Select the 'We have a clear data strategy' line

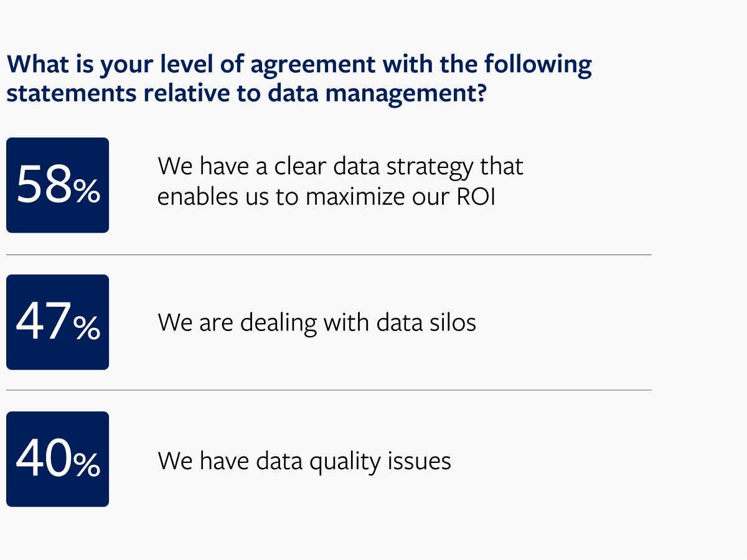point(341,167)
